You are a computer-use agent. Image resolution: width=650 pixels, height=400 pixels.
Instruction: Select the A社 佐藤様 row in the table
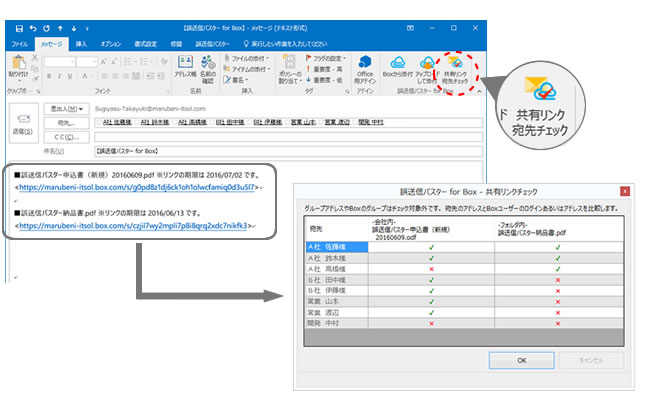click(336, 248)
